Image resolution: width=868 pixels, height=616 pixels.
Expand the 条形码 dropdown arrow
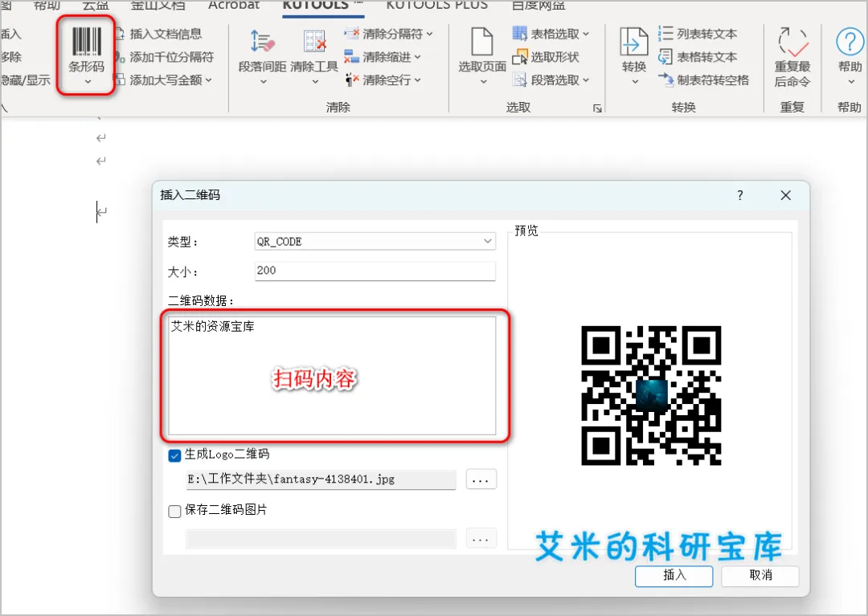click(88, 82)
